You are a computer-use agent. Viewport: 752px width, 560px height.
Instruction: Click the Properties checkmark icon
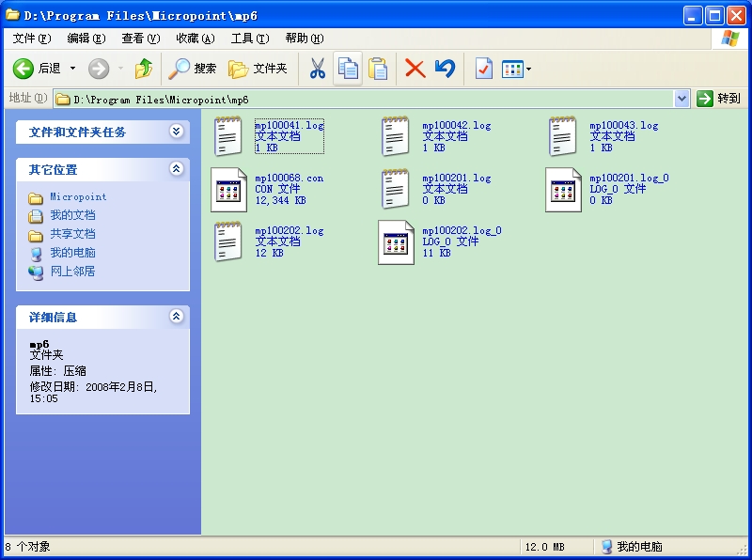tap(483, 69)
